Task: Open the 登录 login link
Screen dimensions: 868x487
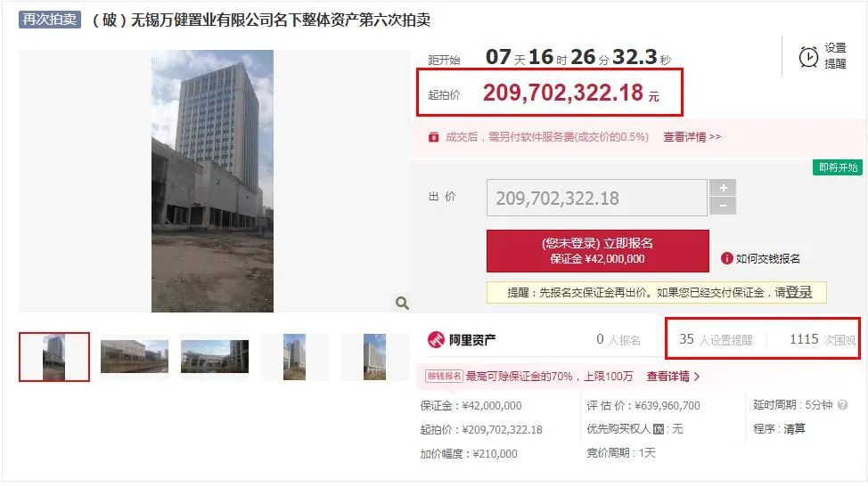Action: tap(798, 292)
